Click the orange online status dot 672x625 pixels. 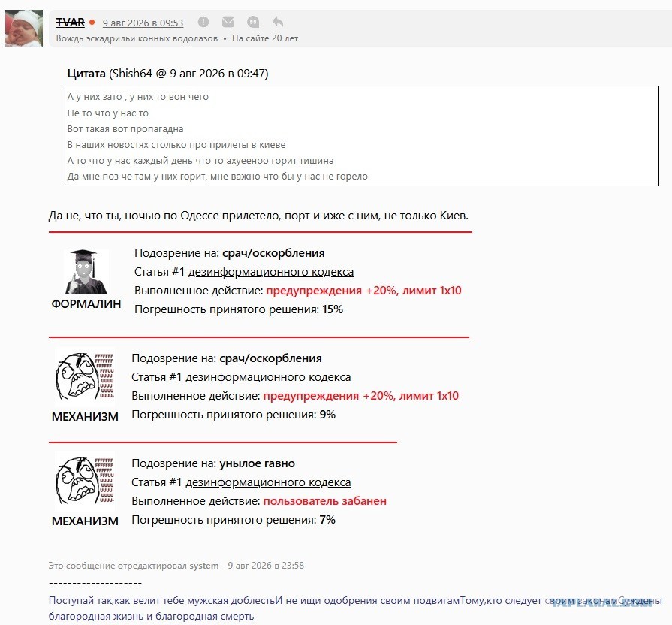coord(92,22)
